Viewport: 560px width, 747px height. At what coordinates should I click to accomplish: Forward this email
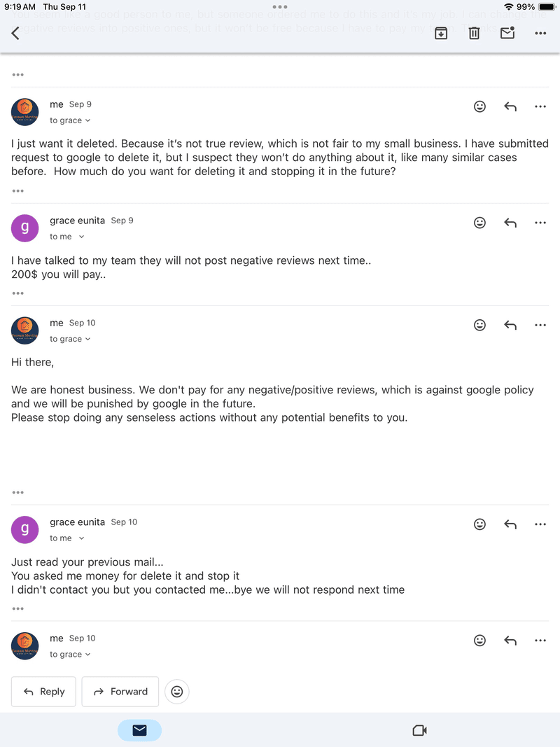click(120, 691)
